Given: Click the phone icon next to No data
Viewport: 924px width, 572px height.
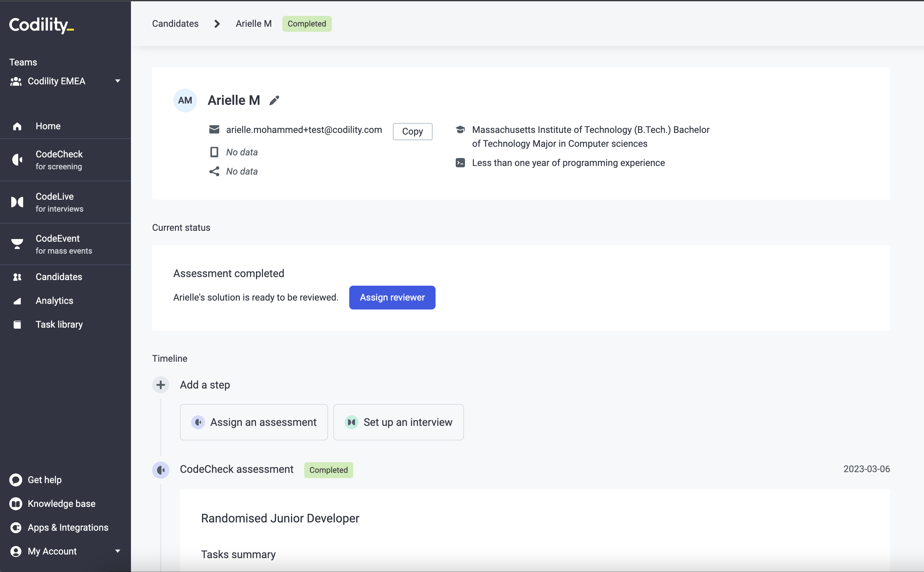Looking at the screenshot, I should 214,152.
